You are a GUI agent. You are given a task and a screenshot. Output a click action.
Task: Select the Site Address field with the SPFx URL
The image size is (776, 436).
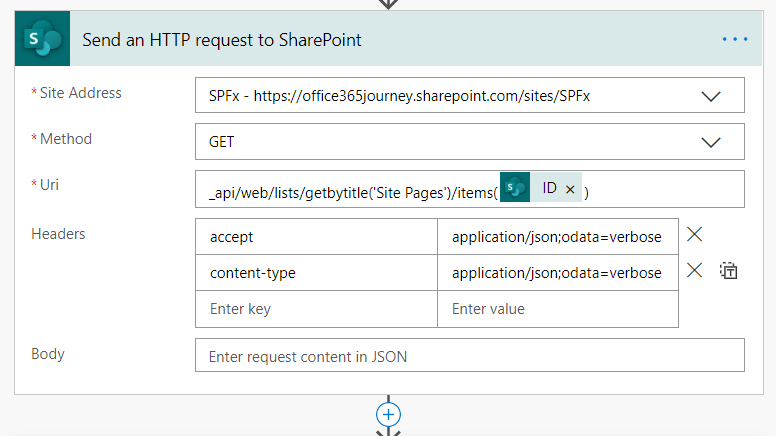[470, 95]
